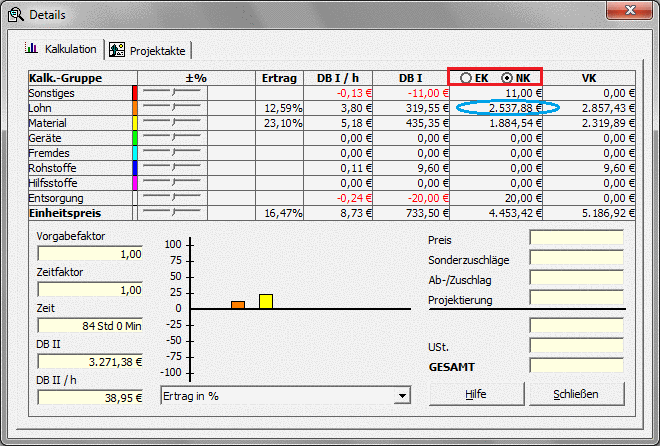
Task: Click the Sonderzuschläge field
Action: [577, 258]
